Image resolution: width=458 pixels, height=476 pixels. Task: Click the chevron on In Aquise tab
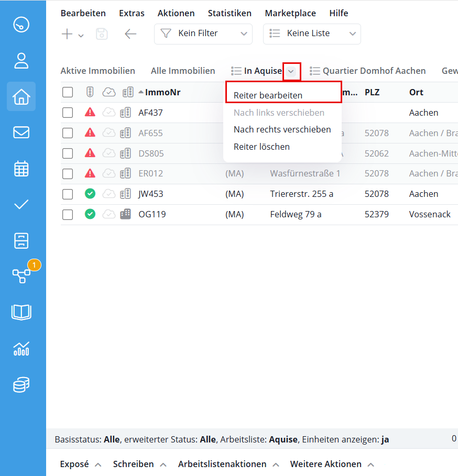pyautogui.click(x=291, y=71)
